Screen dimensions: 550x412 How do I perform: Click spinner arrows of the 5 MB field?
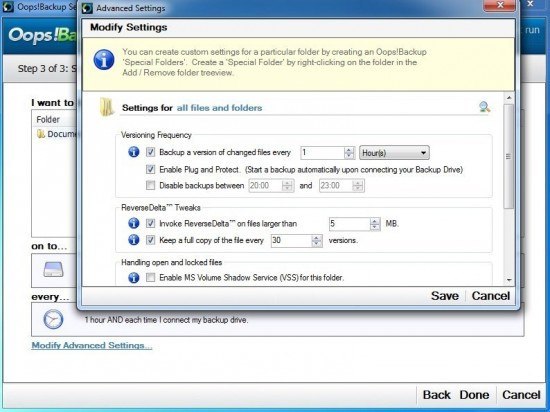(375, 224)
